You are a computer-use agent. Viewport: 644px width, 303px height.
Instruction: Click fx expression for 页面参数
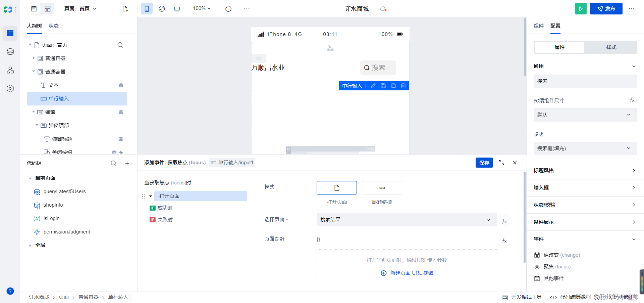pyautogui.click(x=504, y=241)
